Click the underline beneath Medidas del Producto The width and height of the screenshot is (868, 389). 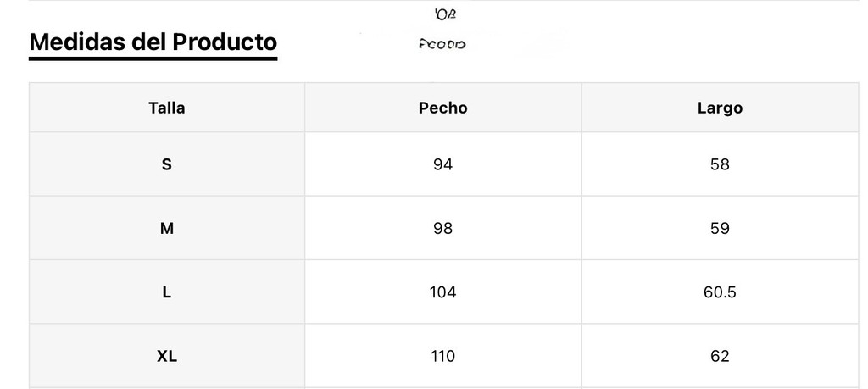point(153,58)
